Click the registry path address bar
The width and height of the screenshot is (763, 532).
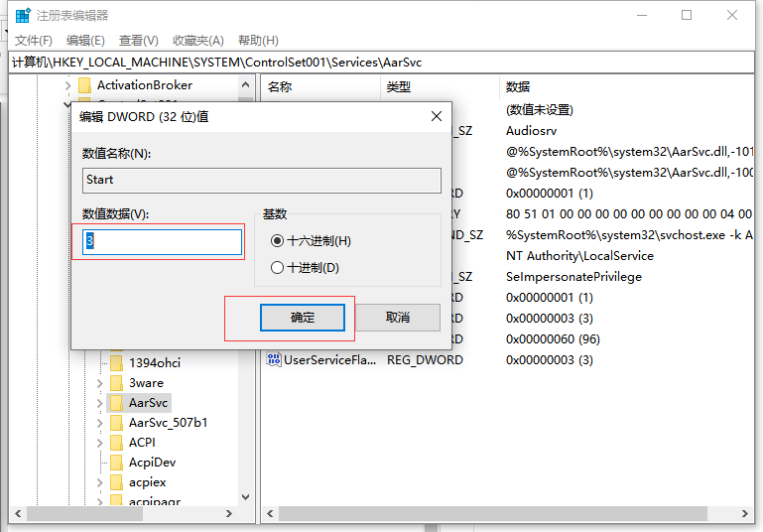click(x=381, y=63)
